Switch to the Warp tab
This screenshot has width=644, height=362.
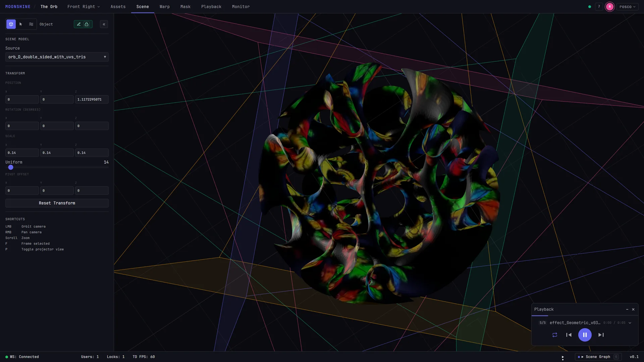(x=165, y=7)
